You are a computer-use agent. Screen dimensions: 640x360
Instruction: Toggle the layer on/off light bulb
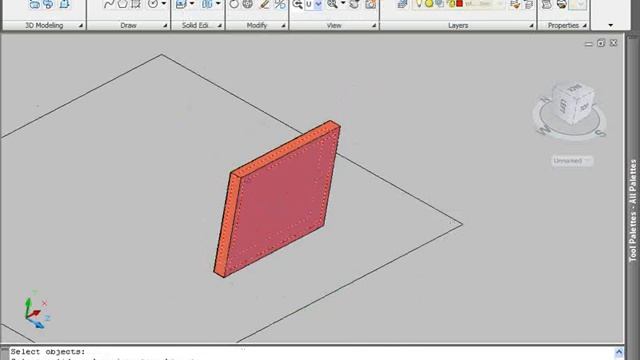point(419,4)
